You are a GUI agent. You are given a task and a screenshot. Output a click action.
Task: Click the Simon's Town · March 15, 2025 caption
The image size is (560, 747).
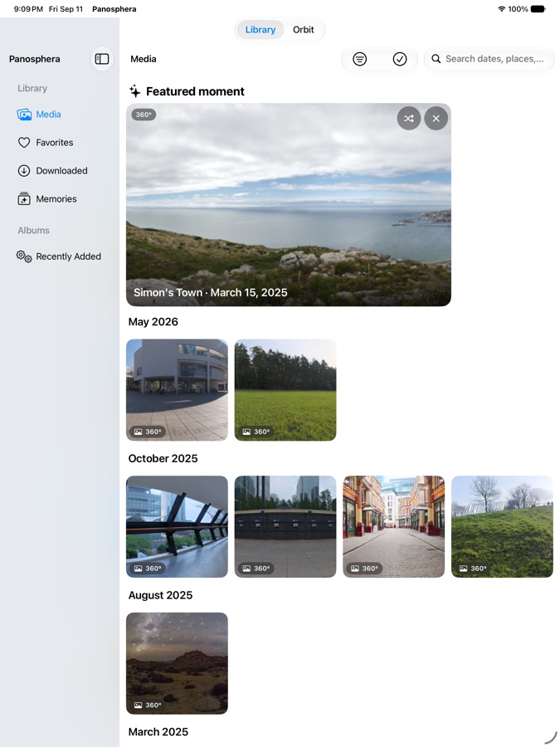[x=211, y=292]
